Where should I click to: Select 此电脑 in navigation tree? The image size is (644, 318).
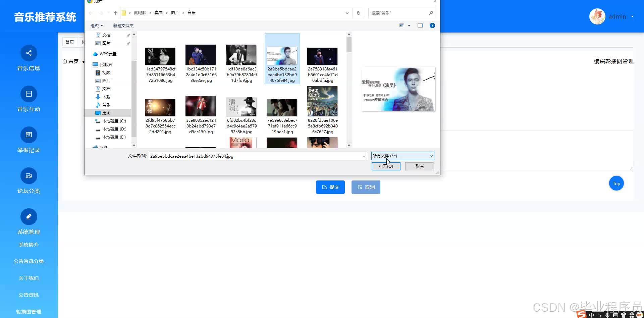105,65
